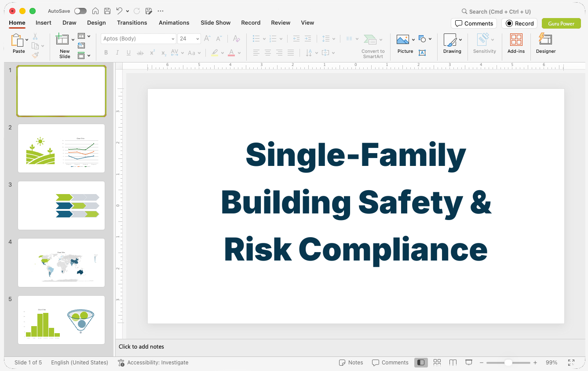Image resolution: width=588 pixels, height=371 pixels.
Task: Toggle Bold formatting
Action: (x=106, y=53)
